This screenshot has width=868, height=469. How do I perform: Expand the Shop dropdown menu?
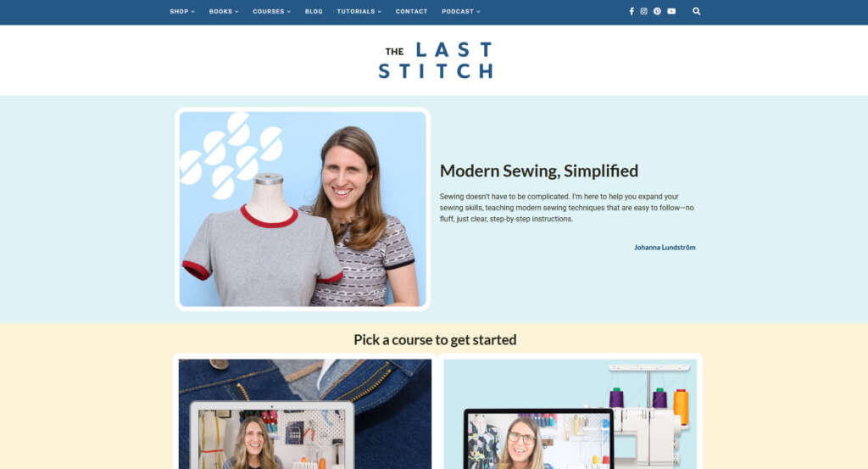pyautogui.click(x=182, y=11)
